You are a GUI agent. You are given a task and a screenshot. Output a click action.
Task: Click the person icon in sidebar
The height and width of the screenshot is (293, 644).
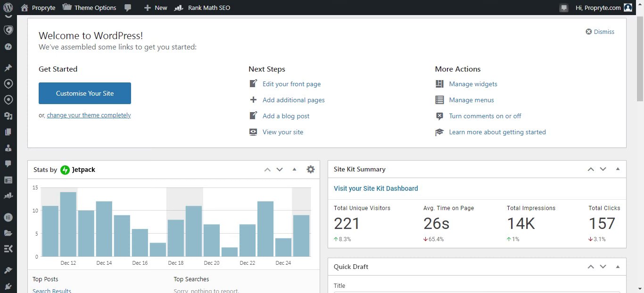(8, 148)
